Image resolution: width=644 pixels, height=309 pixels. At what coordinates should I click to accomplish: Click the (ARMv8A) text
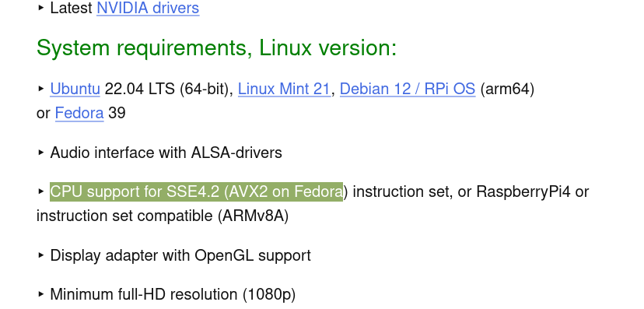253,216
